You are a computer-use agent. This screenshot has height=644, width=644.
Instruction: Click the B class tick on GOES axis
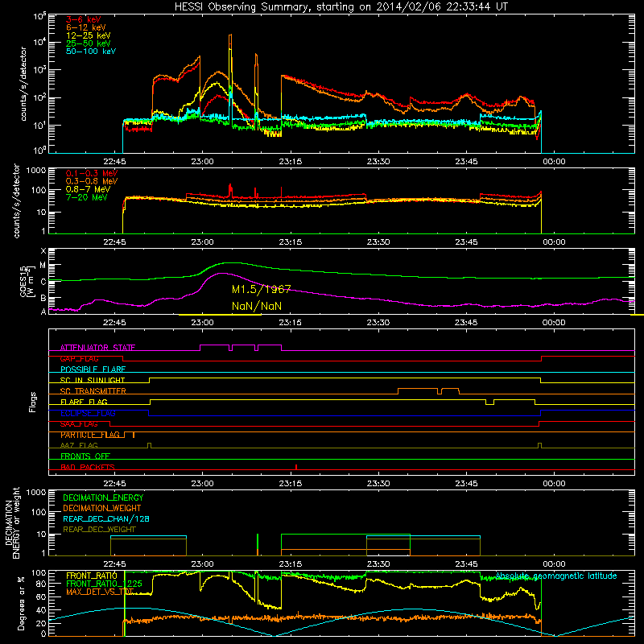coord(43,298)
